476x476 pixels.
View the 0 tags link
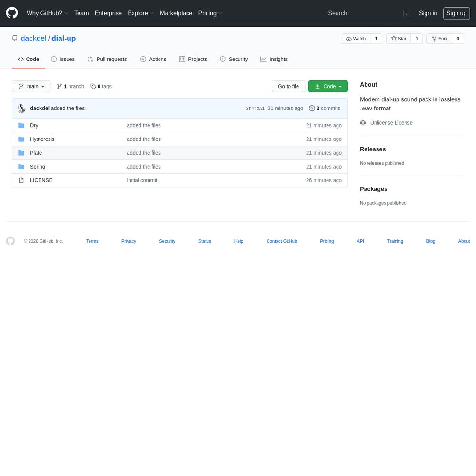tap(101, 86)
